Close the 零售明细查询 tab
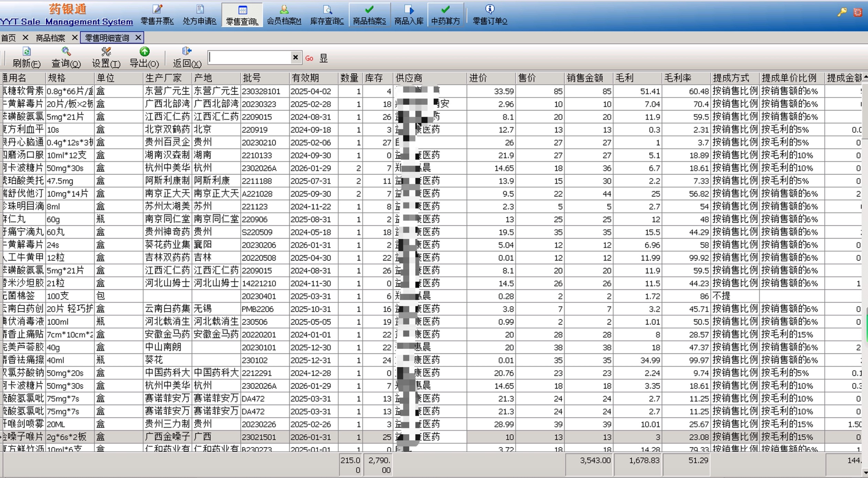The image size is (868, 478). click(138, 38)
